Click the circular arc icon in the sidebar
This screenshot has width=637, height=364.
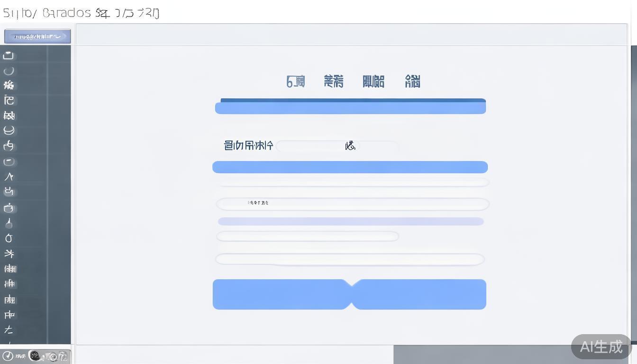[x=8, y=70]
